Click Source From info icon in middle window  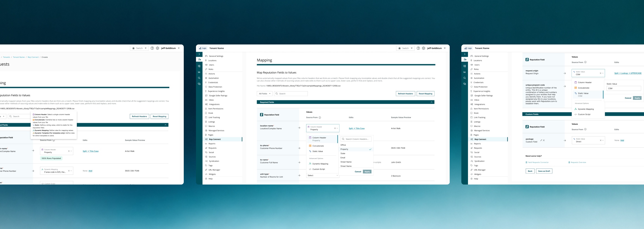[x=320, y=118]
